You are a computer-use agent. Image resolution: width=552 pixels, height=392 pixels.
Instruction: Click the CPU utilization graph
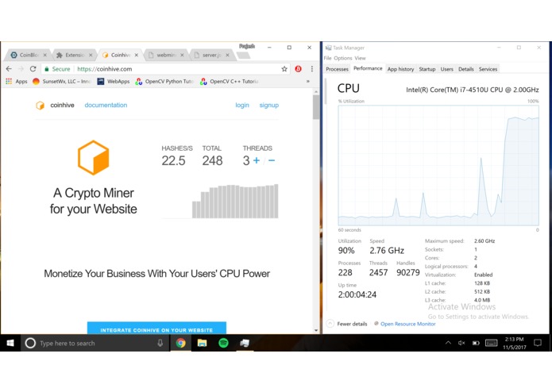438,165
